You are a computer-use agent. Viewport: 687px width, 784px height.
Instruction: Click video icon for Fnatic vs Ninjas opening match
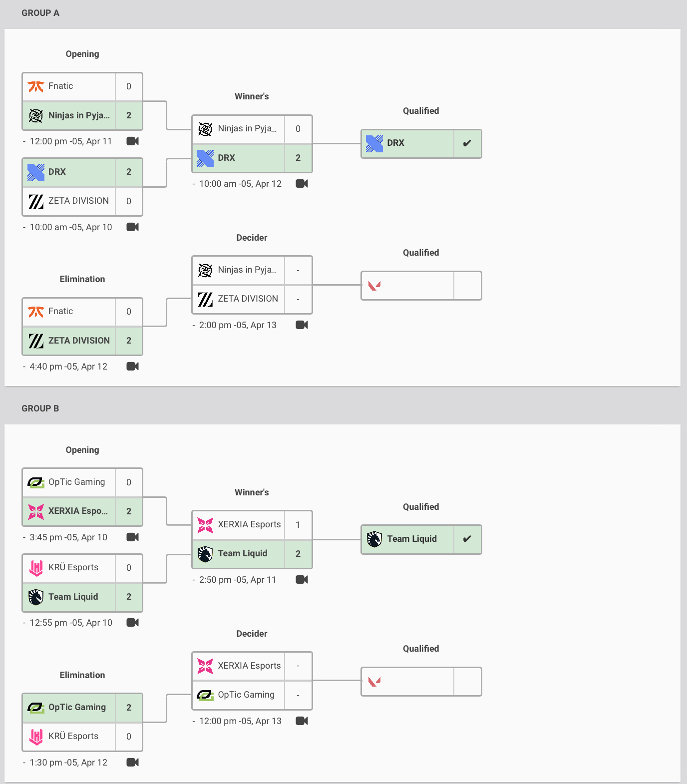tap(132, 141)
